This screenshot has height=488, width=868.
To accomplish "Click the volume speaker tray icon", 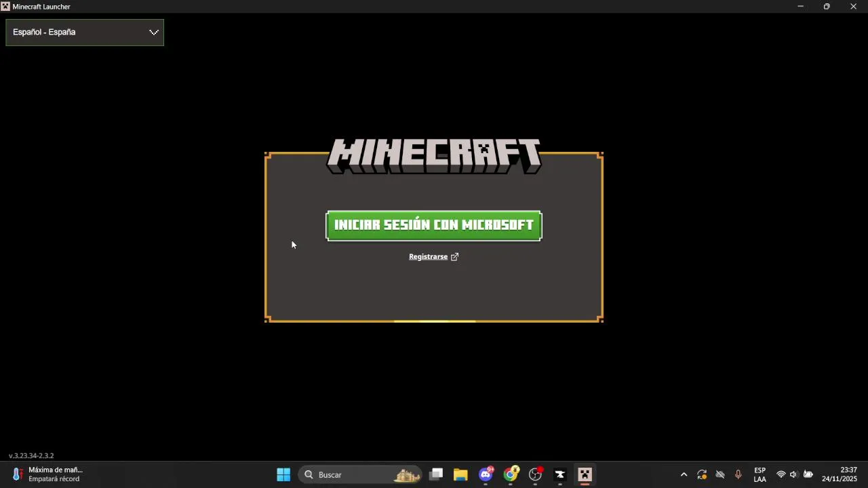I will coord(794,474).
